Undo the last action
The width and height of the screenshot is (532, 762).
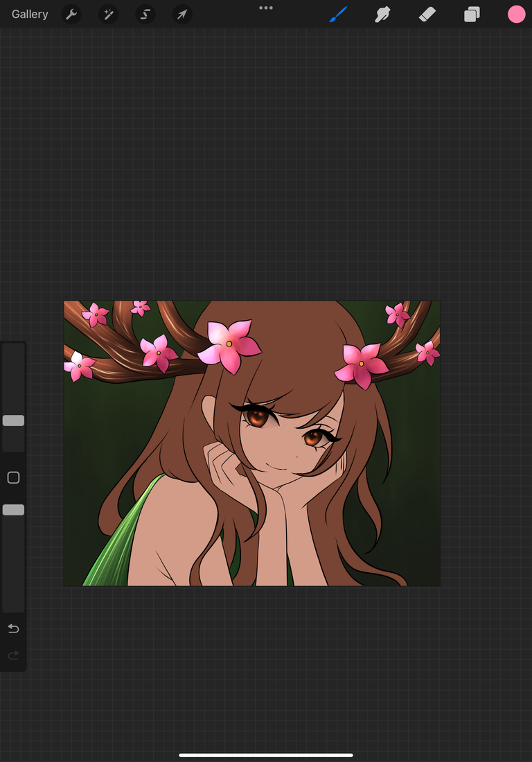(x=13, y=629)
